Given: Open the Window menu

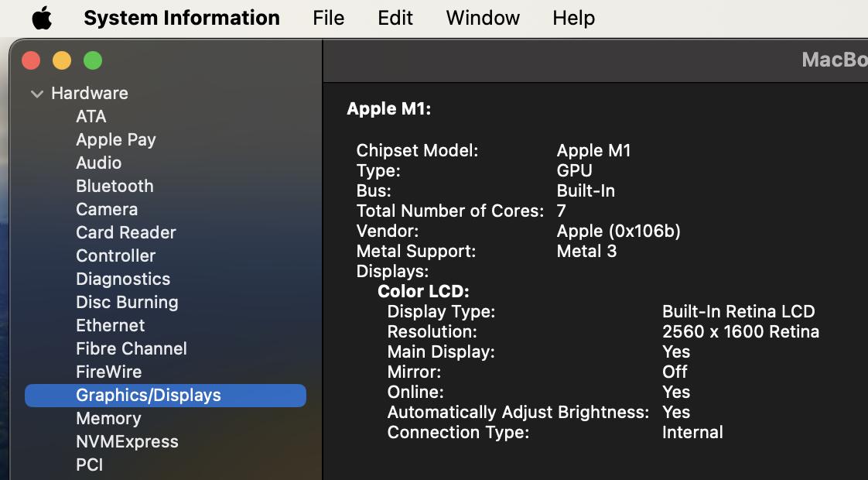Looking at the screenshot, I should click(x=483, y=18).
